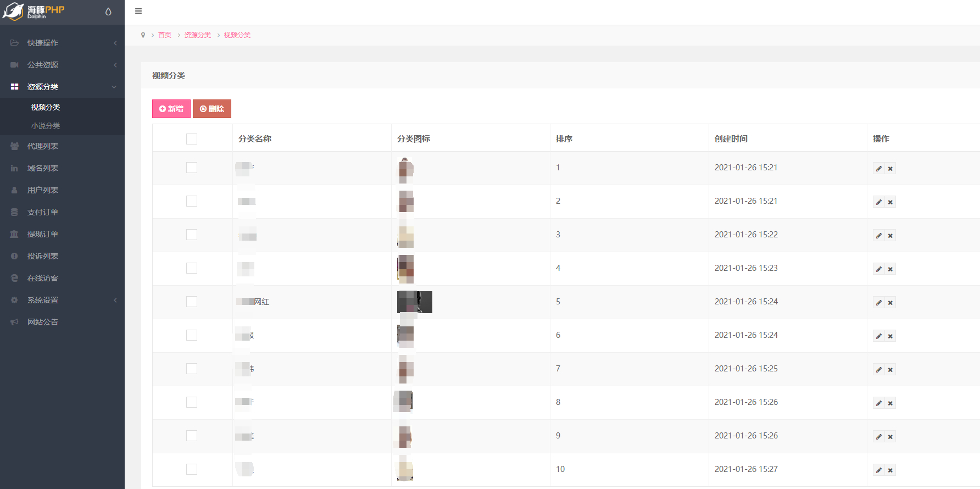Image resolution: width=980 pixels, height=489 pixels.
Task: Click the 新增 add button
Action: [x=171, y=109]
